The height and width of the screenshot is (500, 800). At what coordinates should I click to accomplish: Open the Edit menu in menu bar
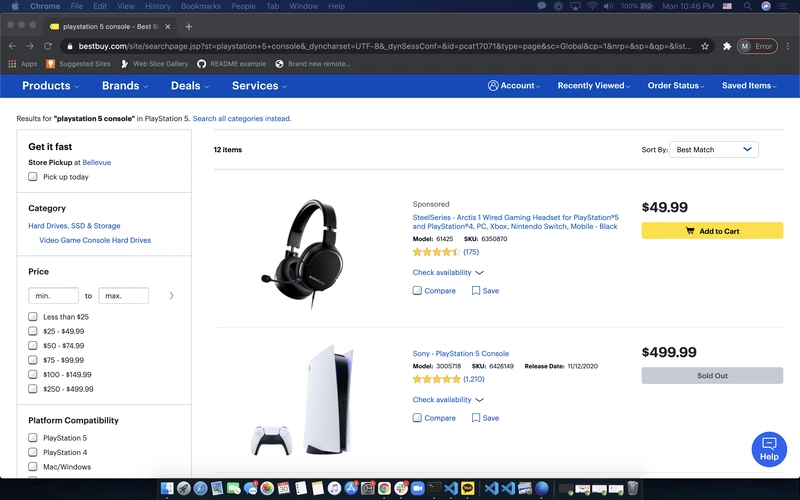coord(100,6)
